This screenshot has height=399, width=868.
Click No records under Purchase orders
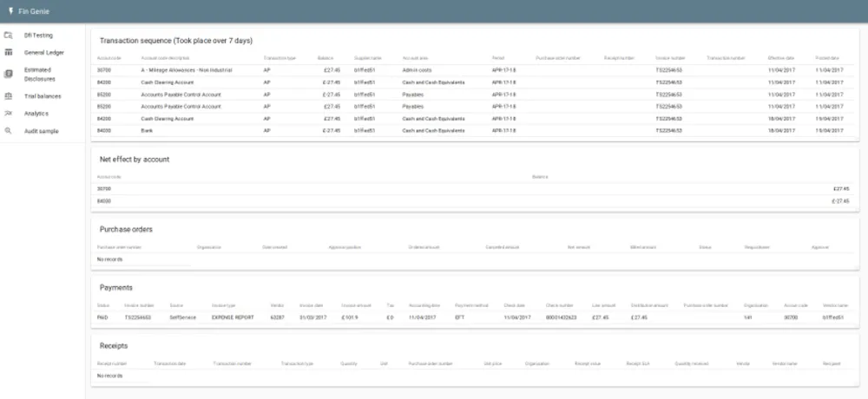pos(109,259)
